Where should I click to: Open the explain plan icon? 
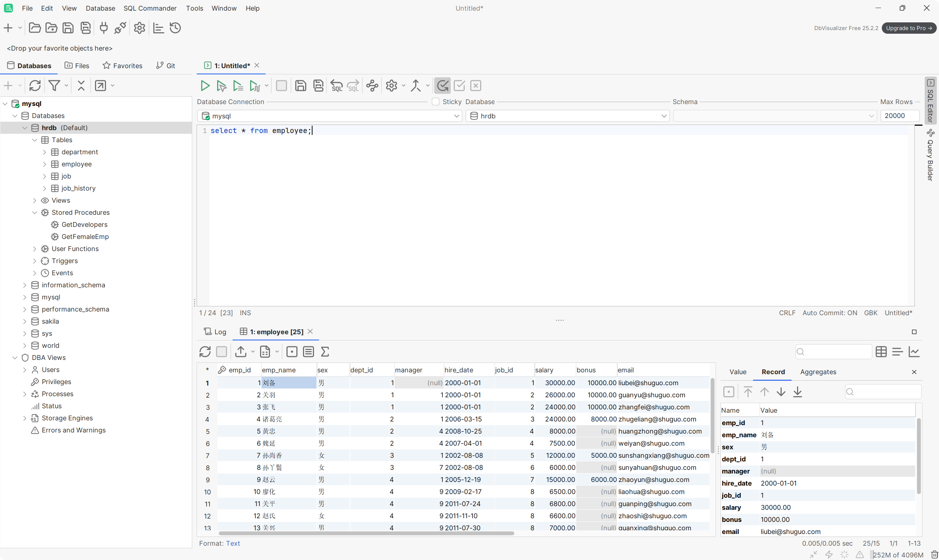pos(372,86)
